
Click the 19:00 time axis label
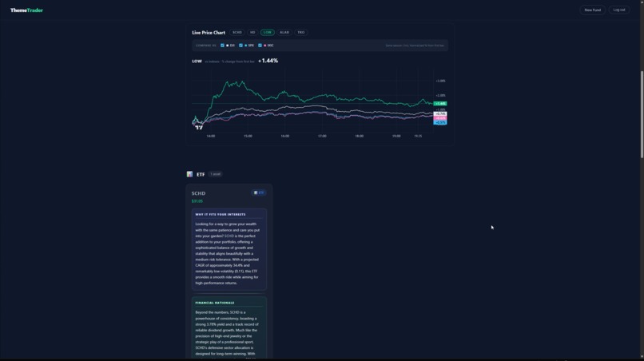pos(396,136)
